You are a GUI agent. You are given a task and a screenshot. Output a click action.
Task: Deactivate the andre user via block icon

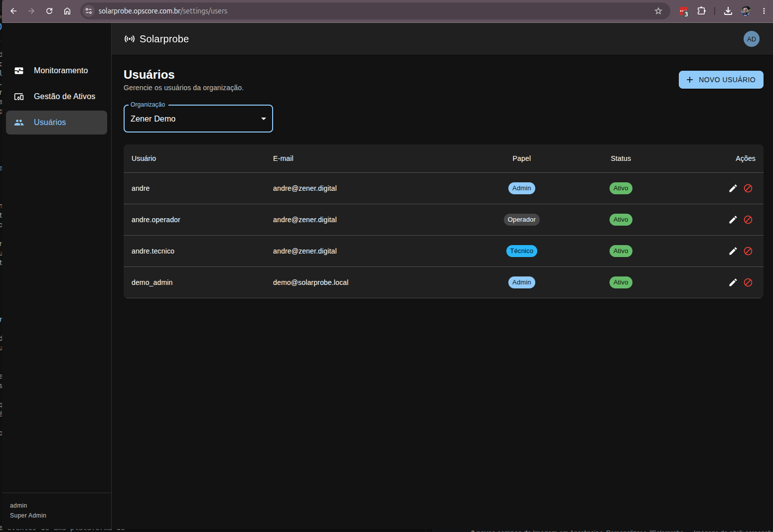pos(748,188)
